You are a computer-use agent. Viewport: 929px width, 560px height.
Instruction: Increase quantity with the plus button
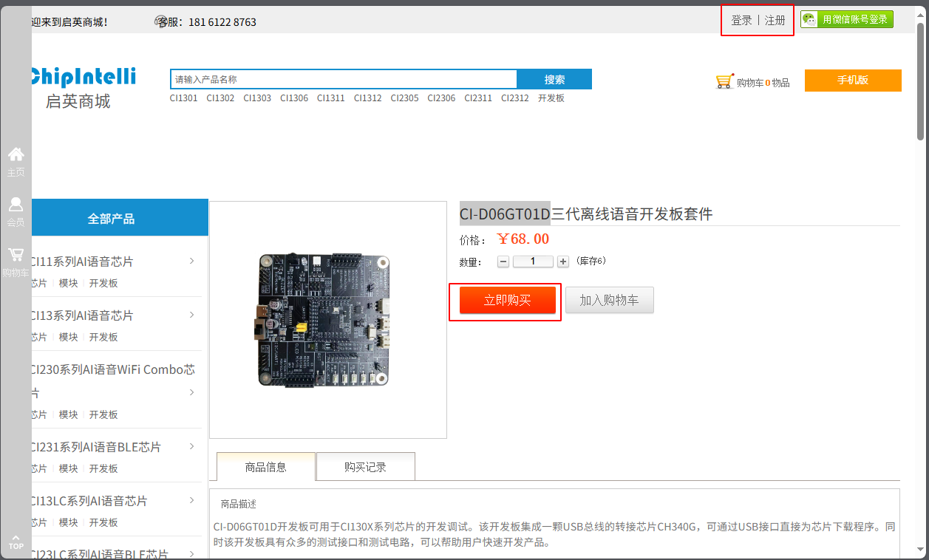point(563,262)
